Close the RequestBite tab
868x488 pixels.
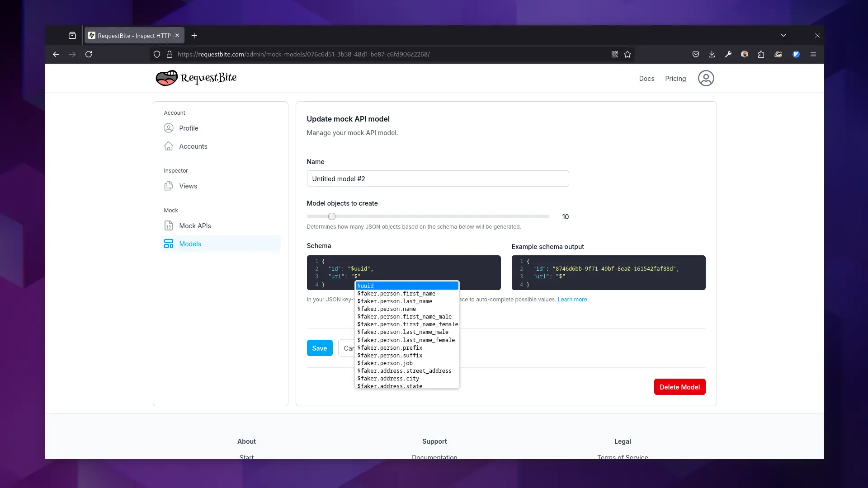tap(177, 35)
